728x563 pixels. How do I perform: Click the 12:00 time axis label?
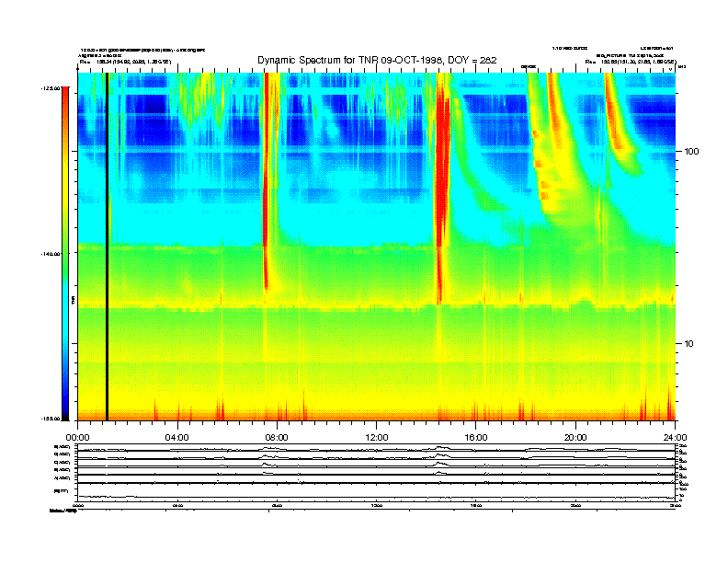coord(377,438)
